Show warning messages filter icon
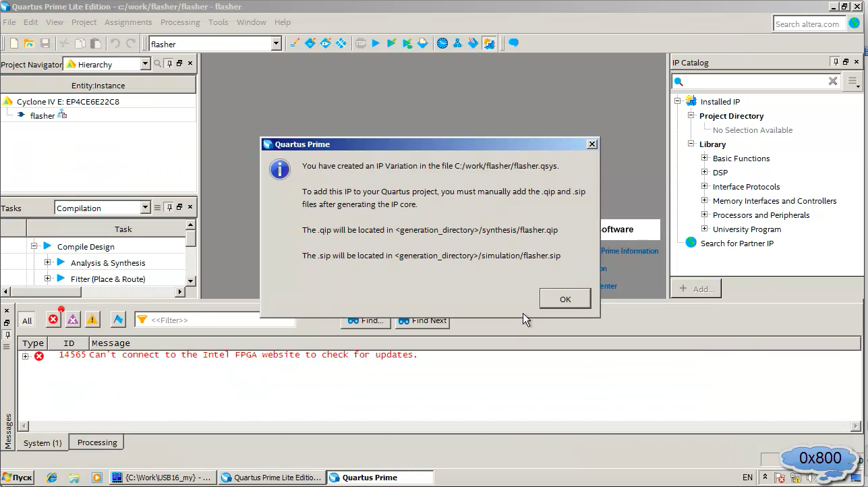Image resolution: width=868 pixels, height=487 pixels. click(92, 319)
